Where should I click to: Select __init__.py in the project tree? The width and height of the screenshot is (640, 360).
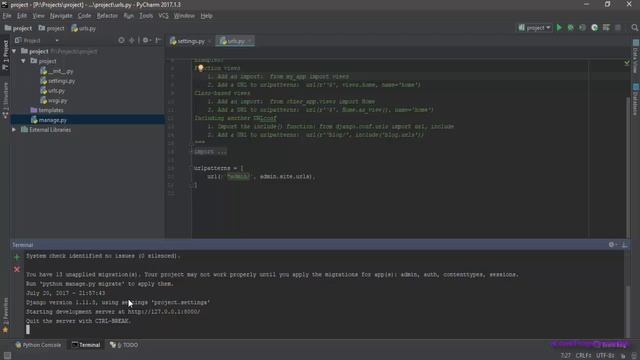[x=57, y=71]
